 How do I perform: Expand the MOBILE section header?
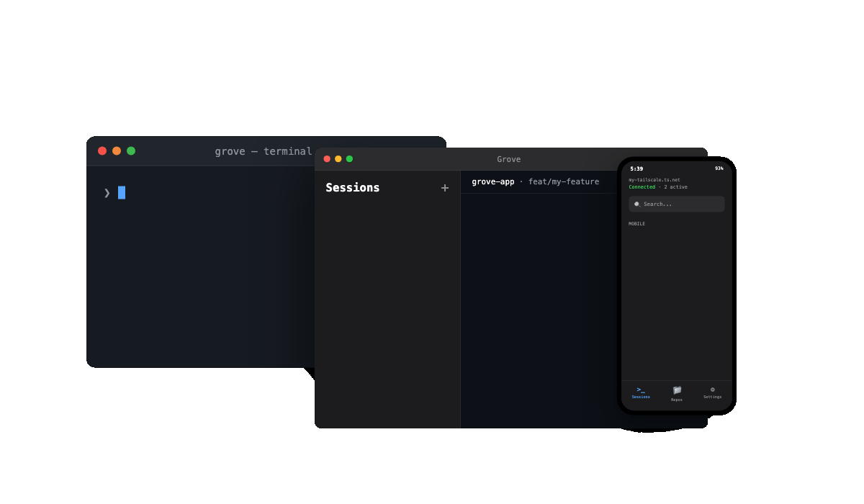[x=636, y=223]
